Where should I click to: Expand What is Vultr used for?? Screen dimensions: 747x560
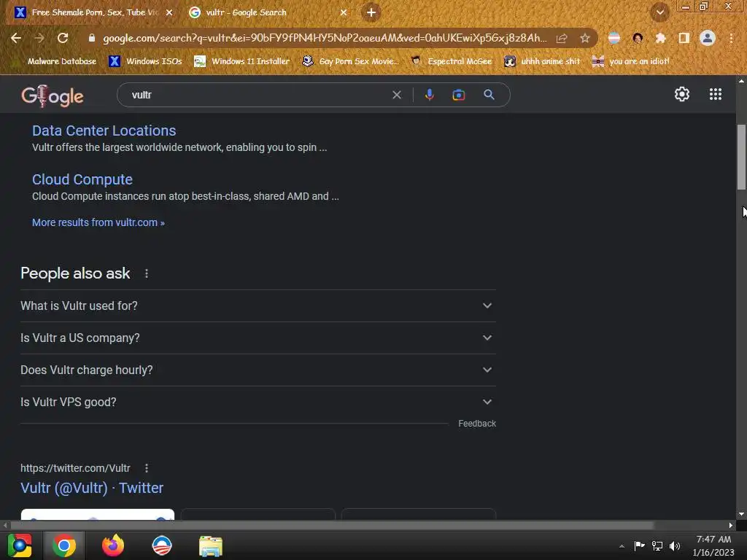258,306
